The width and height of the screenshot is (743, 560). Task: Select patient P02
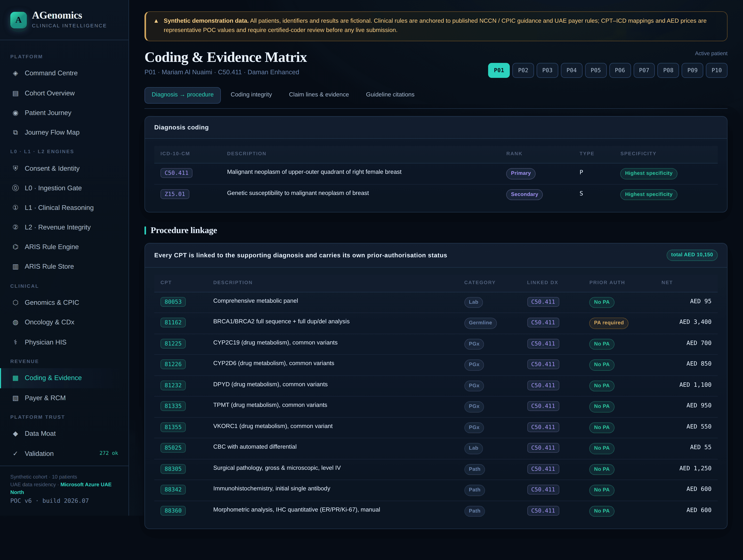click(x=523, y=70)
